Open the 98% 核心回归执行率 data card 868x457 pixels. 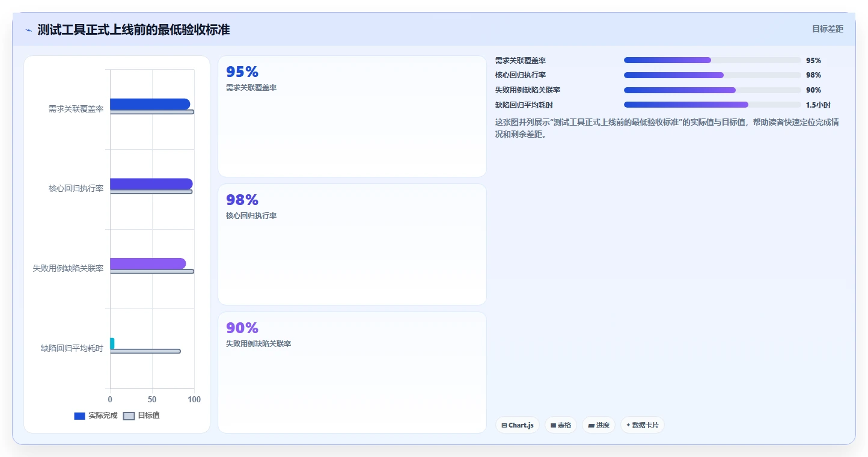pos(352,244)
